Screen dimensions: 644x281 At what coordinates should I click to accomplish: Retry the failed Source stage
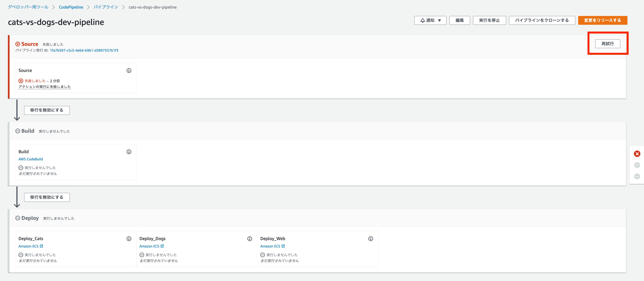[608, 43]
